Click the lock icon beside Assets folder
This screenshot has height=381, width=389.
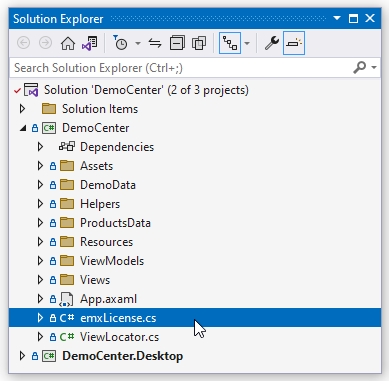click(53, 166)
